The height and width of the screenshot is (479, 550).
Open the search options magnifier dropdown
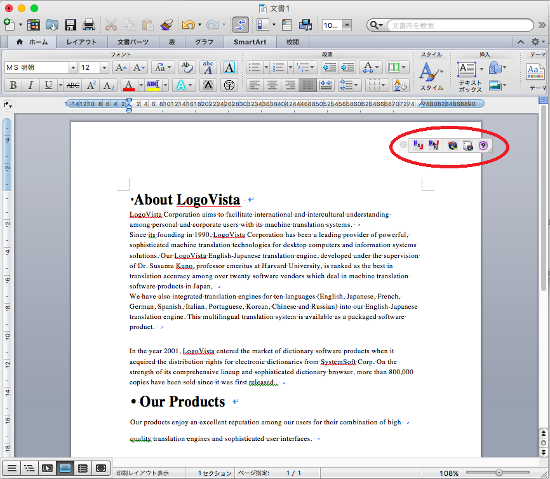tap(376, 25)
